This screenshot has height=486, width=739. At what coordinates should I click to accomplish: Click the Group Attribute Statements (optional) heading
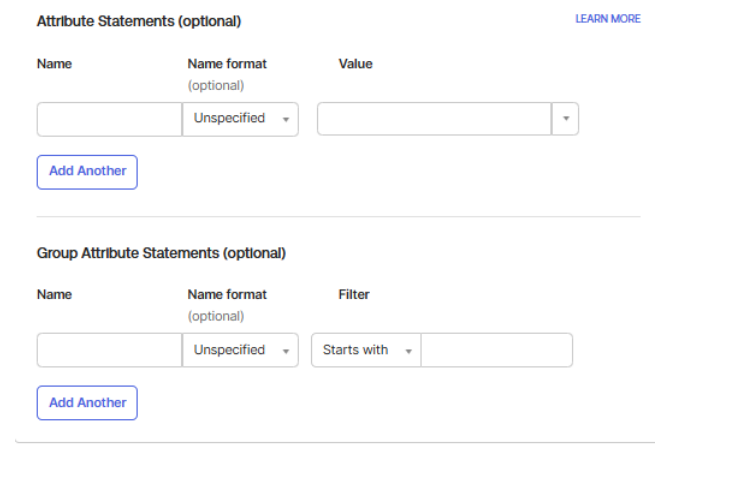[x=161, y=254]
